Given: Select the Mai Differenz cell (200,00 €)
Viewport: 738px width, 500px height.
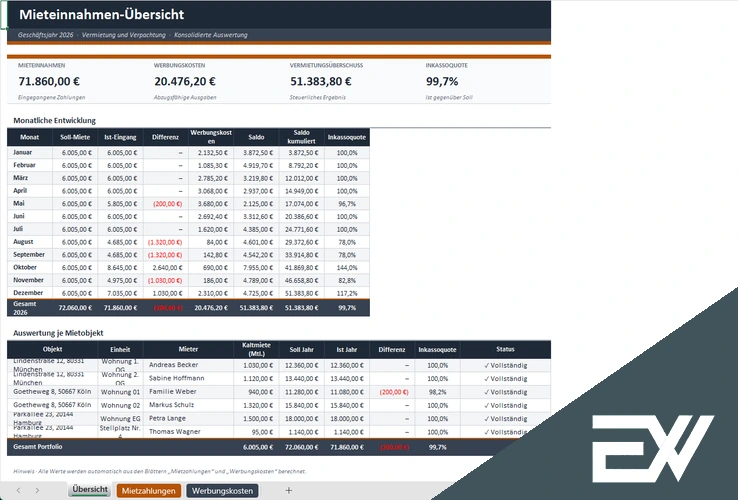Looking at the screenshot, I should click(166, 204).
